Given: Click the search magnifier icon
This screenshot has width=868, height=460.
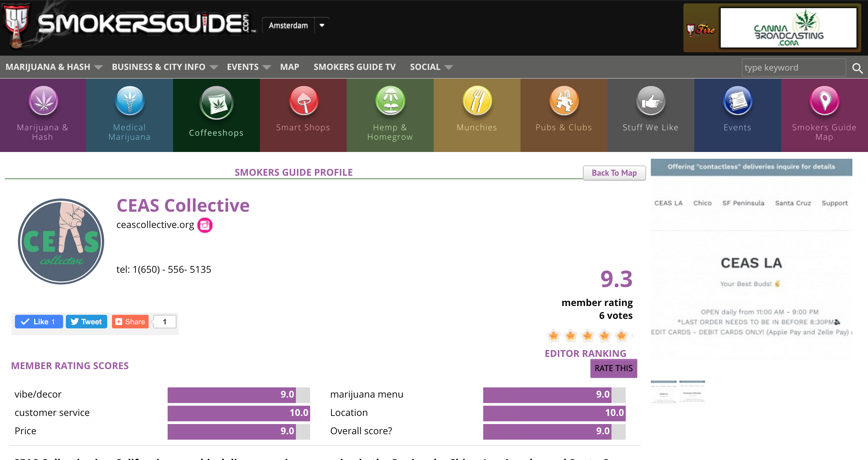Looking at the screenshot, I should (857, 68).
